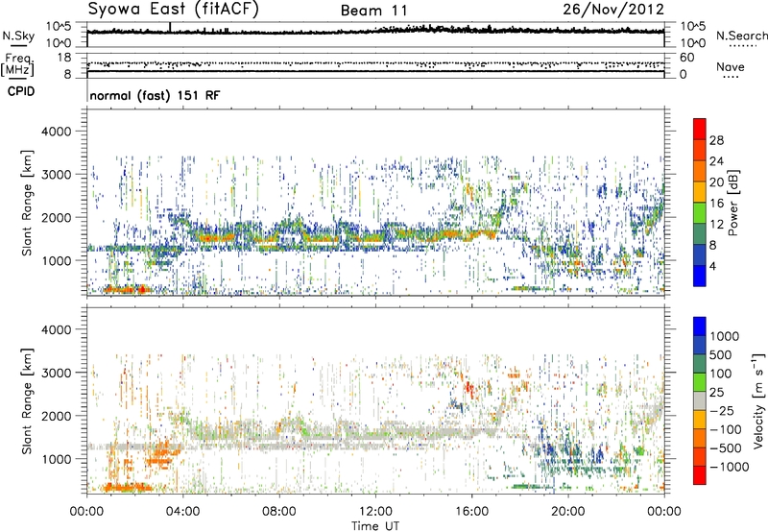Click velocity color bar value -1000

730,467
